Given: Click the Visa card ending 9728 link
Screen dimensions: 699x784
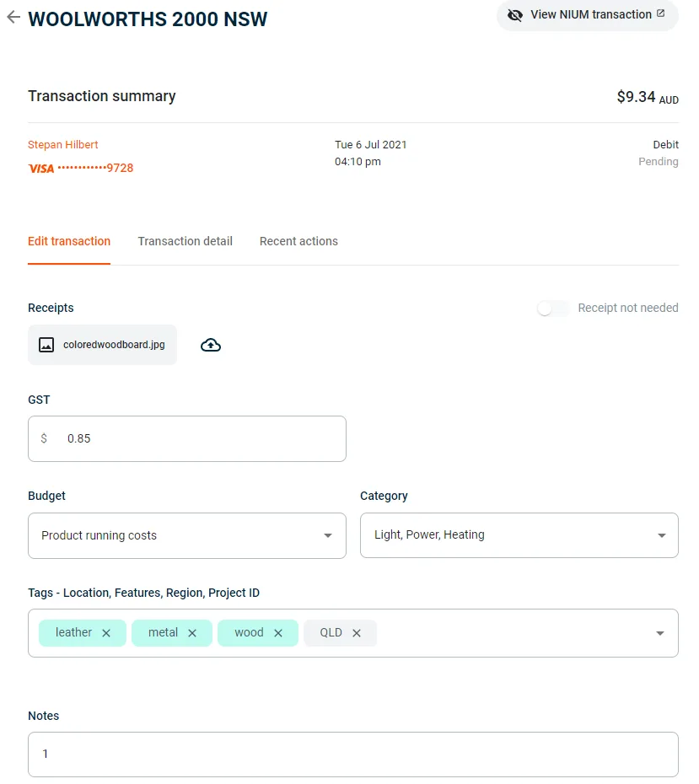Looking at the screenshot, I should pyautogui.click(x=81, y=168).
